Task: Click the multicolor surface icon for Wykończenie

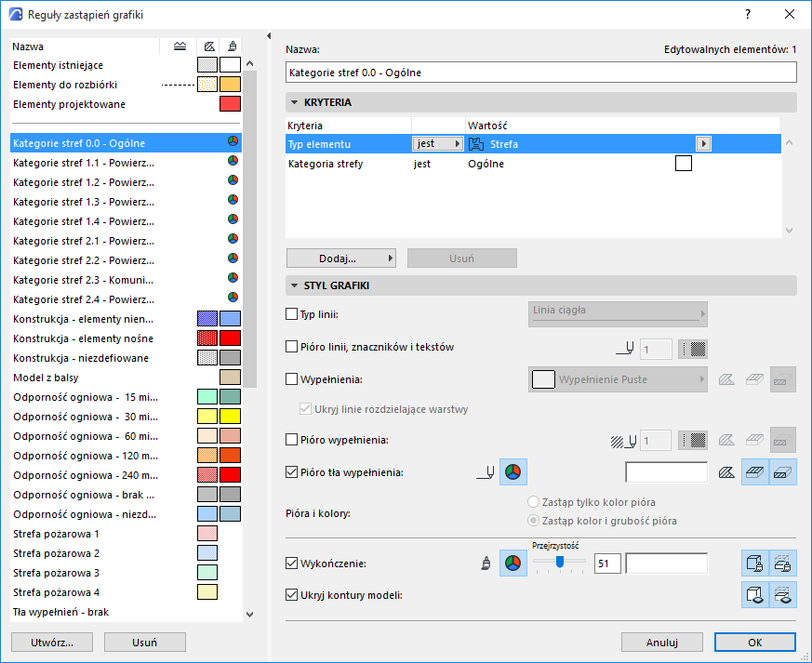Action: 512,564
